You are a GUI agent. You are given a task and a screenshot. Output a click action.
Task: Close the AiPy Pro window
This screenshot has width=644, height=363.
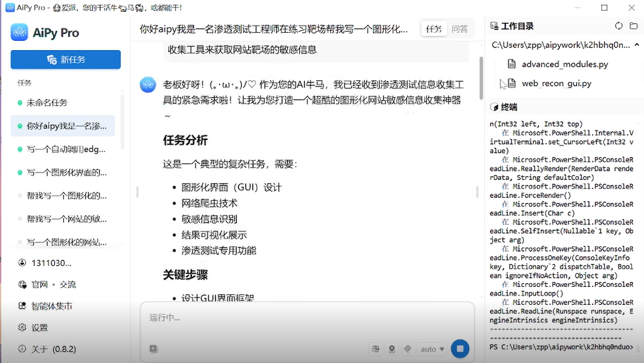tap(632, 7)
